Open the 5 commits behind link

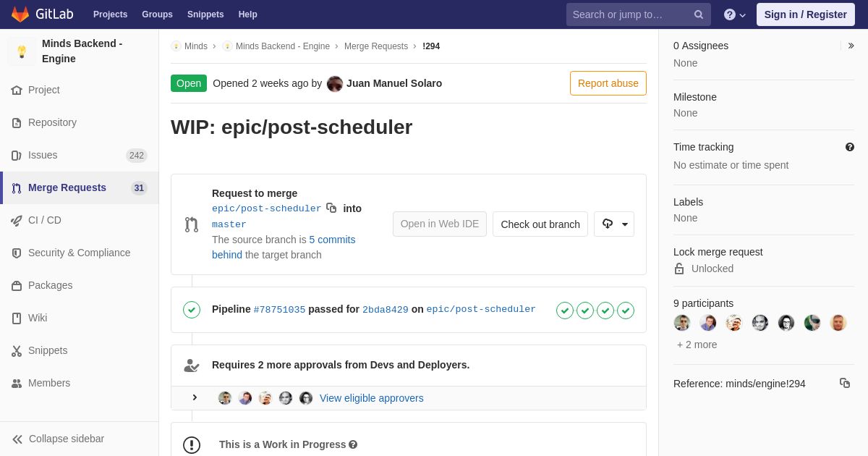[x=284, y=247]
